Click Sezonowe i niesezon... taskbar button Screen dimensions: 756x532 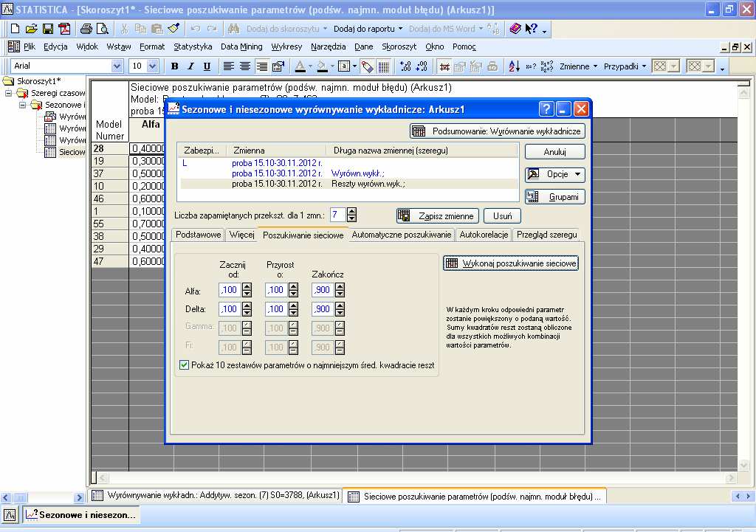(81, 515)
